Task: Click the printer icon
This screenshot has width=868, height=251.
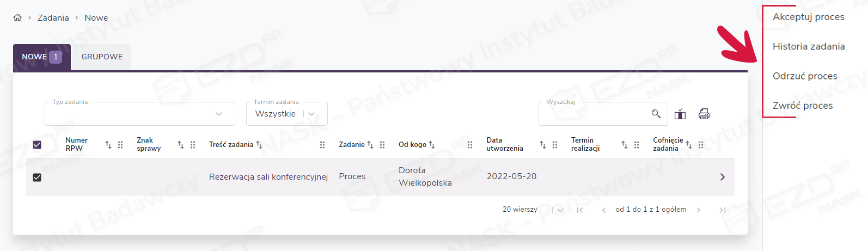Action: pyautogui.click(x=704, y=114)
